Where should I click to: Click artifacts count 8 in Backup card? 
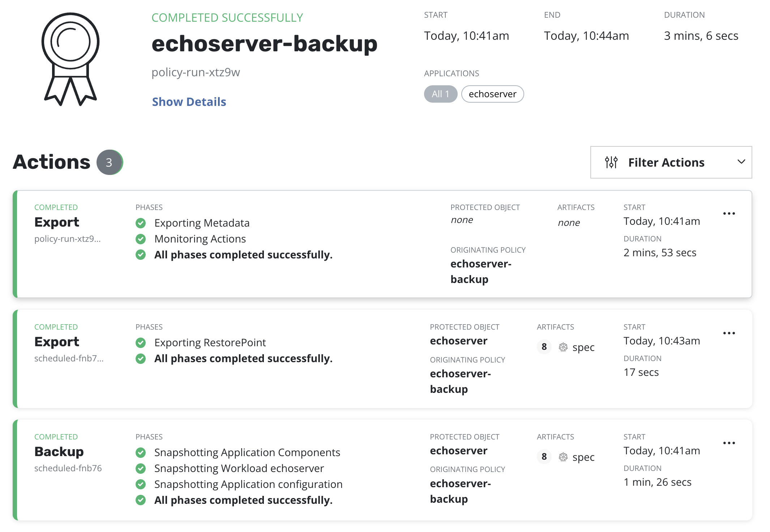(x=544, y=457)
